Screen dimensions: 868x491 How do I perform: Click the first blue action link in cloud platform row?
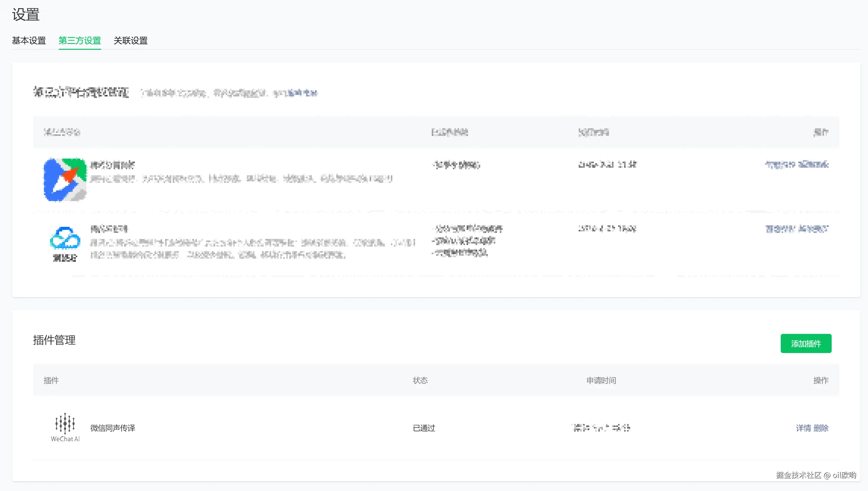pyautogui.click(x=780, y=229)
